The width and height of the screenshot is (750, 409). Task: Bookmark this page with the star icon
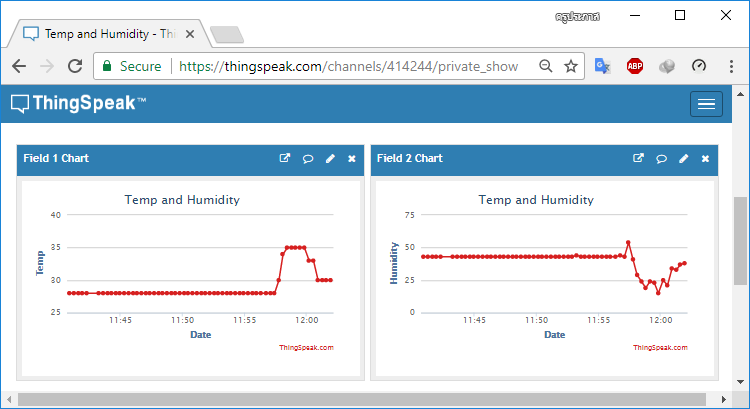(x=571, y=66)
